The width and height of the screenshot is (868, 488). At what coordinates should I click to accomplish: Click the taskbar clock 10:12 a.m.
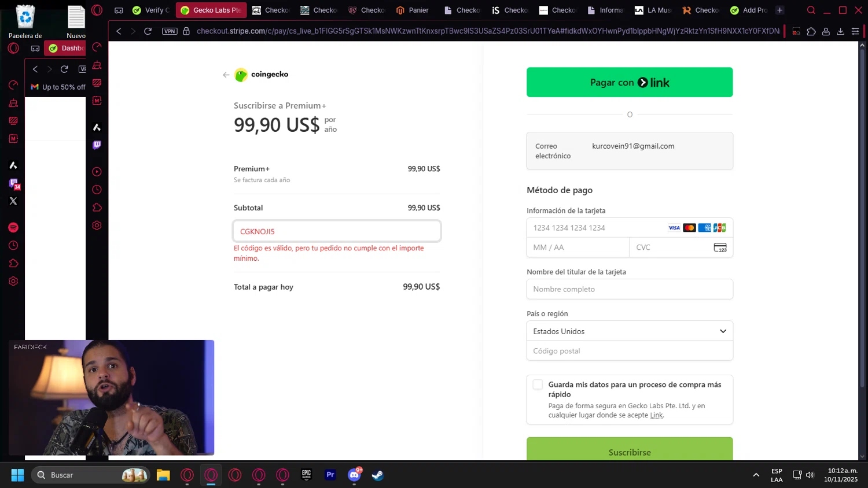click(x=842, y=475)
